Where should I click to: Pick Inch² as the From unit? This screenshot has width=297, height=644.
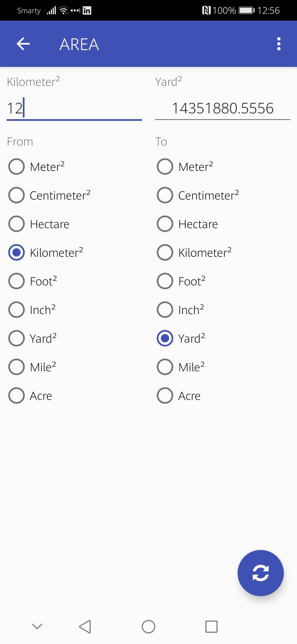pyautogui.click(x=17, y=310)
